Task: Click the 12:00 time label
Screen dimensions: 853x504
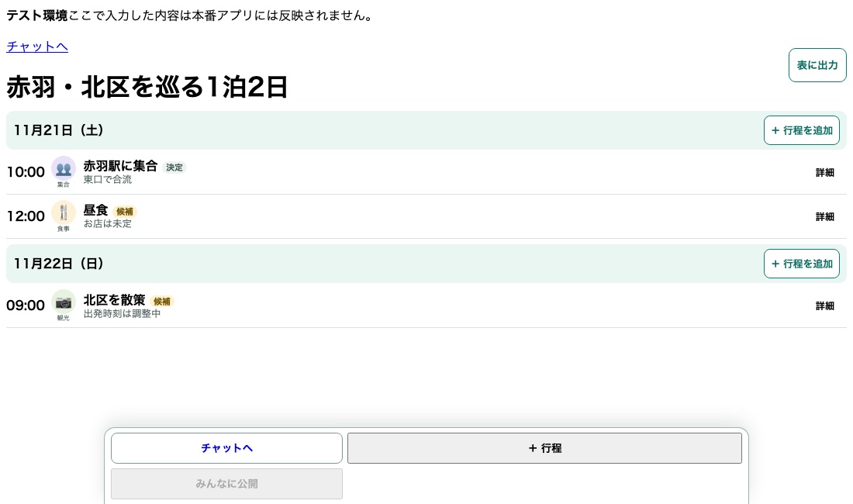Action: tap(26, 216)
